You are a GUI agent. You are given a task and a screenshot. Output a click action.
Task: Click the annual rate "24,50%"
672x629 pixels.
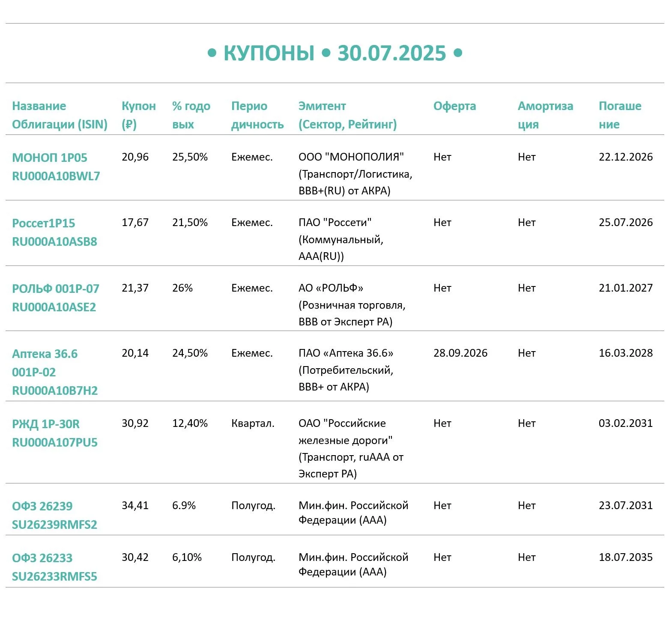[190, 353]
